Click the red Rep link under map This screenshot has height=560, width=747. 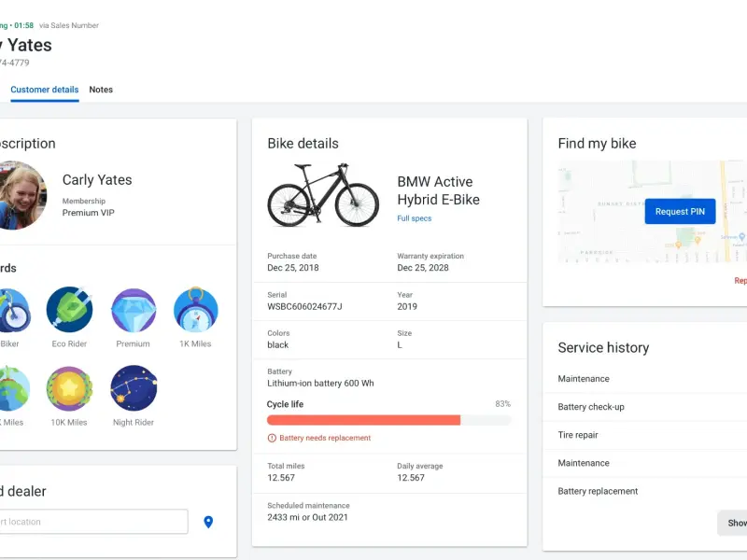click(x=740, y=281)
